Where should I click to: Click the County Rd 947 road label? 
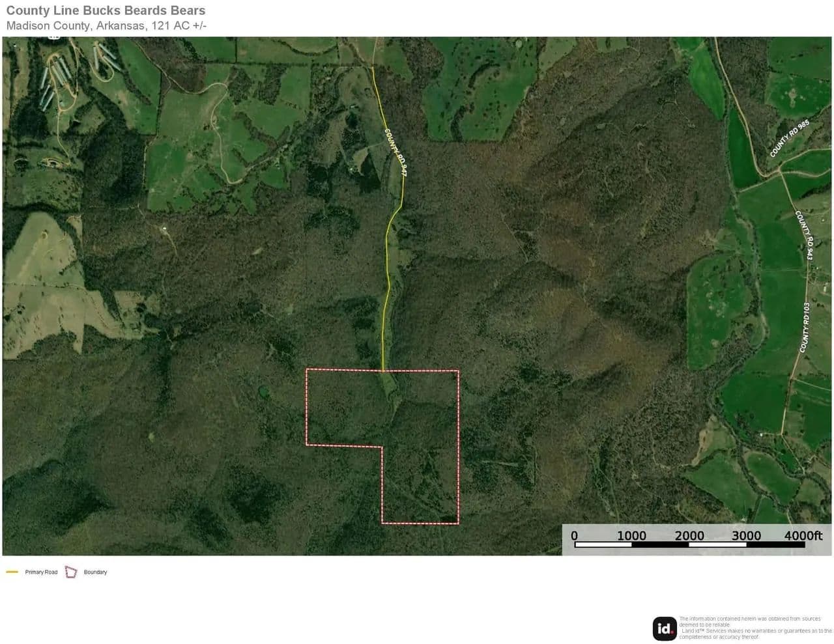pos(395,153)
